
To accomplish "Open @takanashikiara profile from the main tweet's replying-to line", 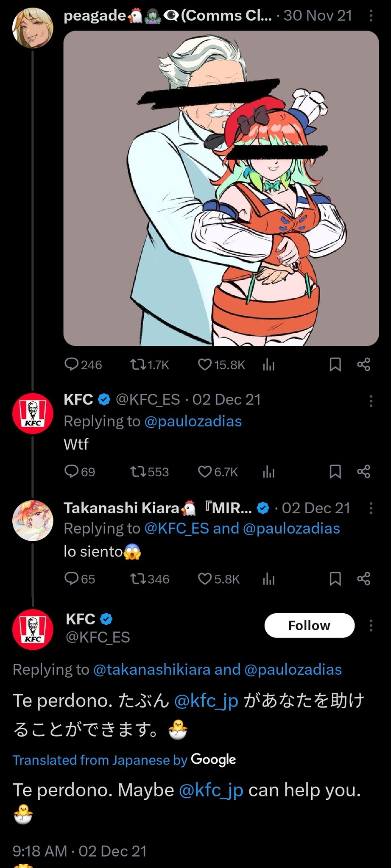I will pos(151,669).
